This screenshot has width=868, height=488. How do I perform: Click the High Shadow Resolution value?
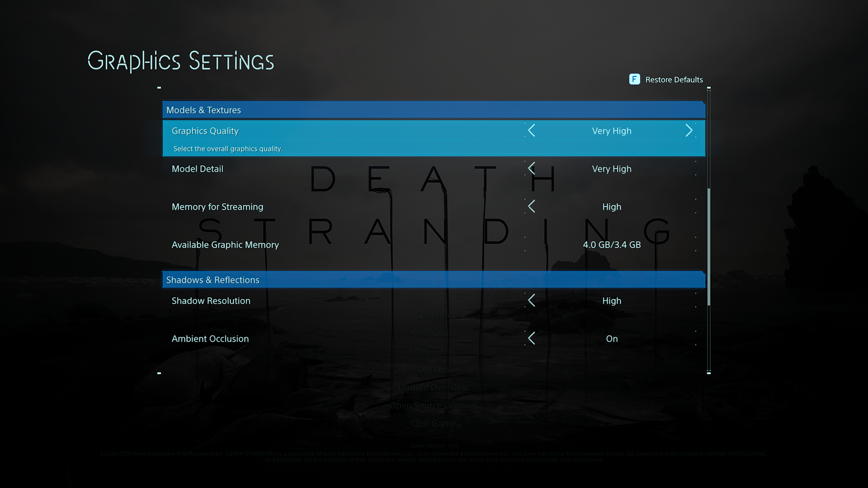(x=612, y=301)
